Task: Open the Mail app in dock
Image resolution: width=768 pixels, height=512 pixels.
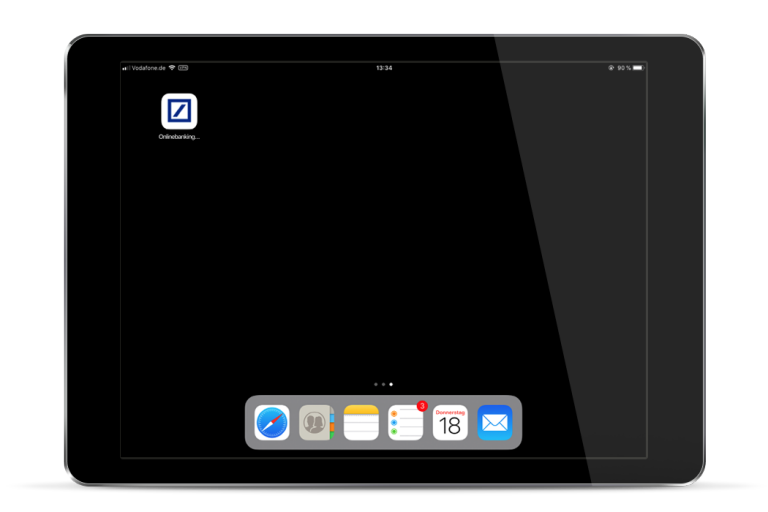Action: 495,422
